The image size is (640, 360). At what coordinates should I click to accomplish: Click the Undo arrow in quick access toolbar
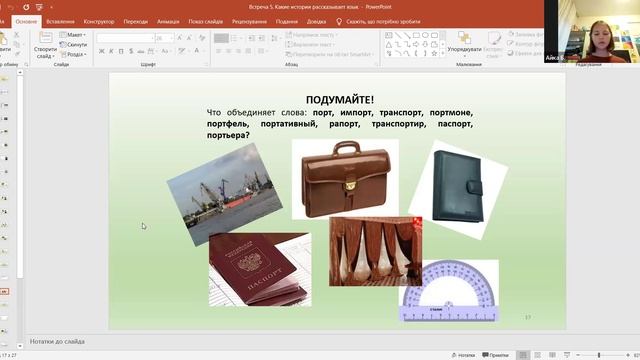click(11, 7)
